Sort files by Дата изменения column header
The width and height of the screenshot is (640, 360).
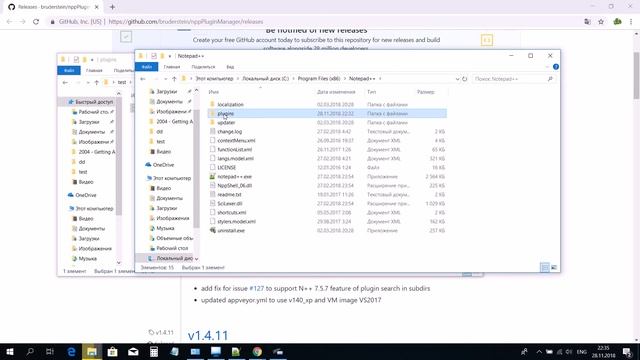(336, 92)
